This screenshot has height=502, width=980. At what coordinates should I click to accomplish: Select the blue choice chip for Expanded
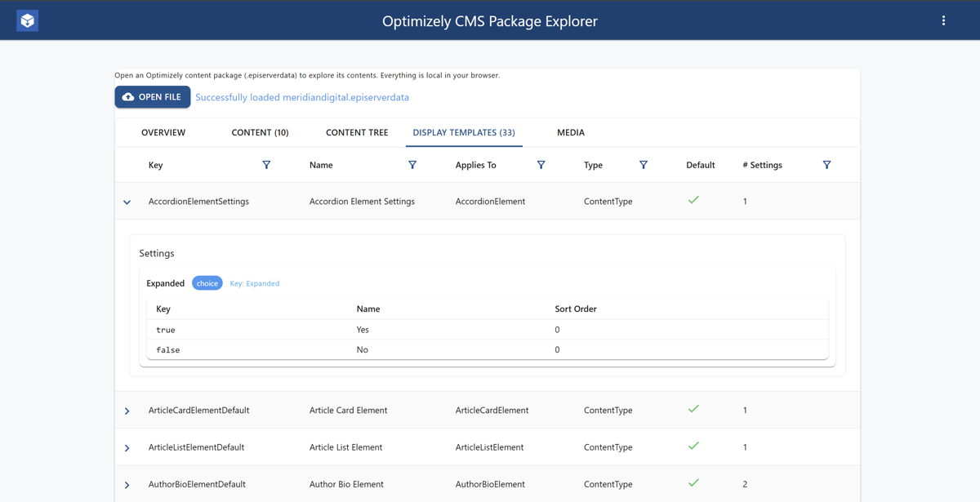[207, 282]
